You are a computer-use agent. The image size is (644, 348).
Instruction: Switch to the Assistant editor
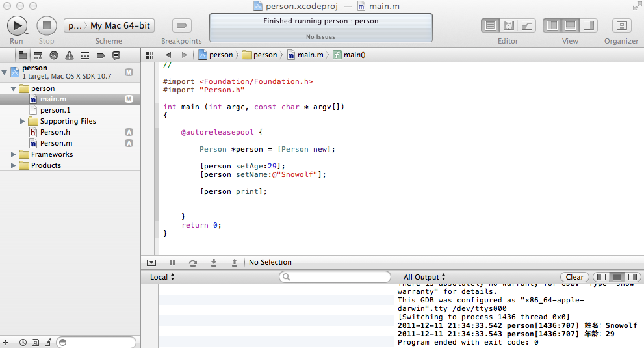click(509, 25)
